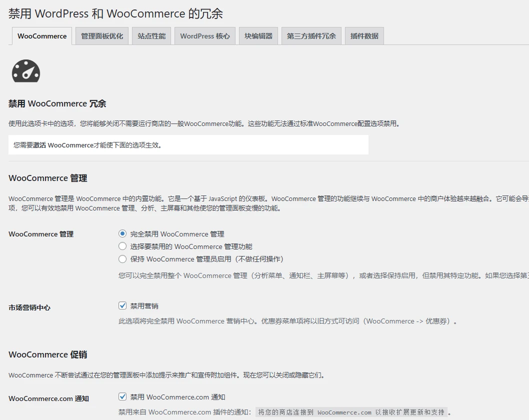Uncheck 禁用 WooCommerce.com 通知

(x=122, y=396)
